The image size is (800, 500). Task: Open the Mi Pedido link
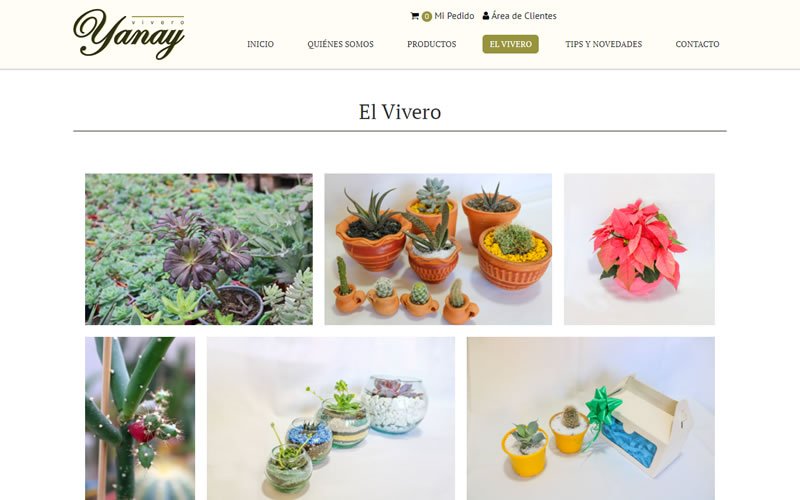454,16
